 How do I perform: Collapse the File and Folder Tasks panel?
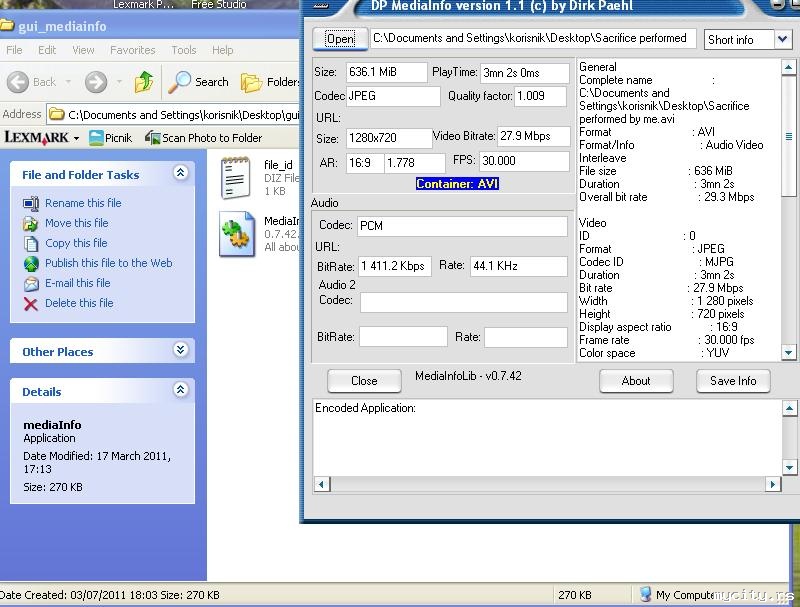click(181, 173)
